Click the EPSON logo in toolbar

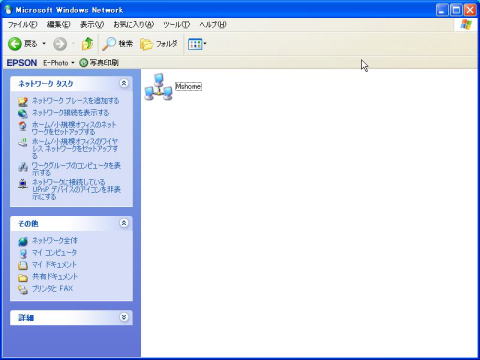(x=22, y=63)
